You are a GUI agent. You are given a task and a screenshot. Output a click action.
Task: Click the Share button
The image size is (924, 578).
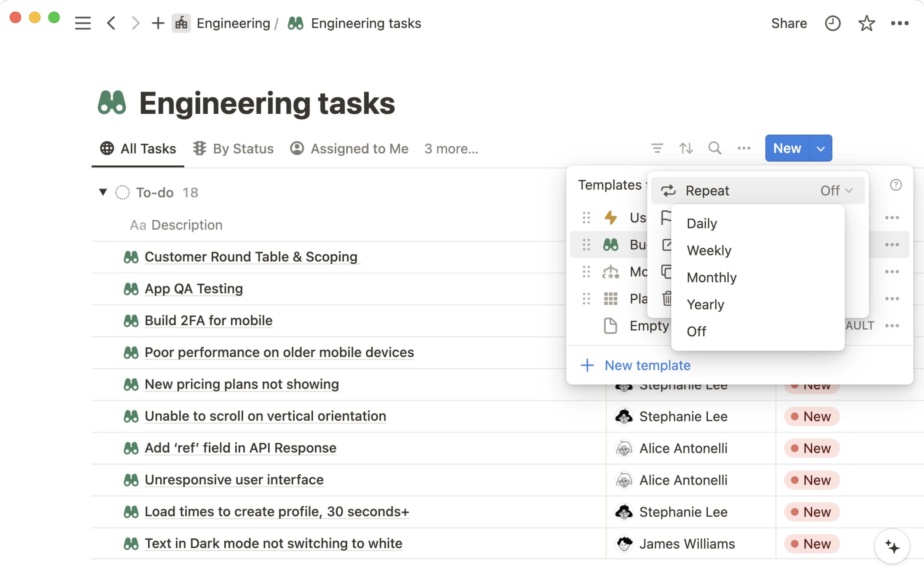coord(789,23)
